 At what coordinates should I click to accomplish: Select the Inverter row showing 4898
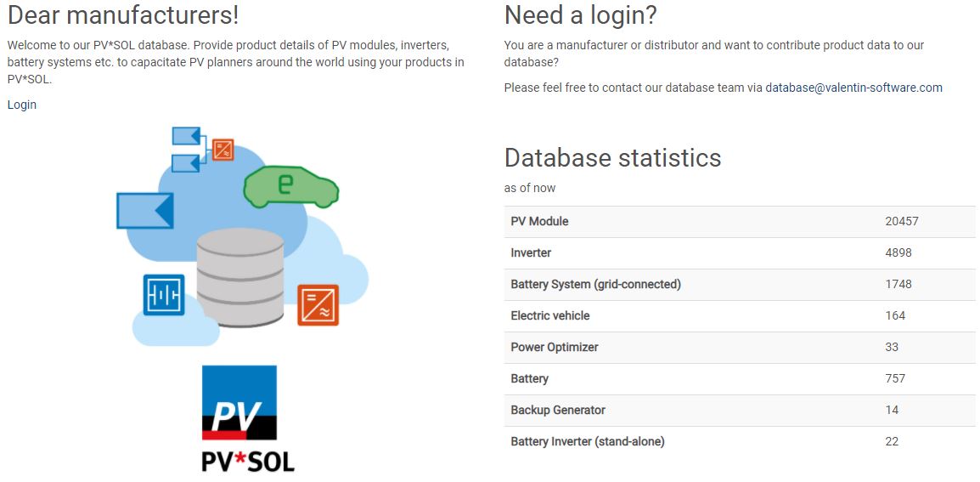pyautogui.click(x=739, y=252)
